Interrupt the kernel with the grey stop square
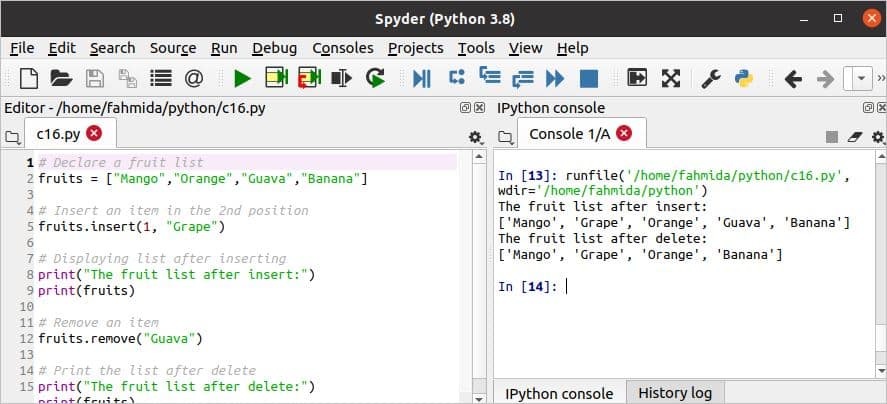Image resolution: width=887 pixels, height=404 pixels. tap(832, 136)
